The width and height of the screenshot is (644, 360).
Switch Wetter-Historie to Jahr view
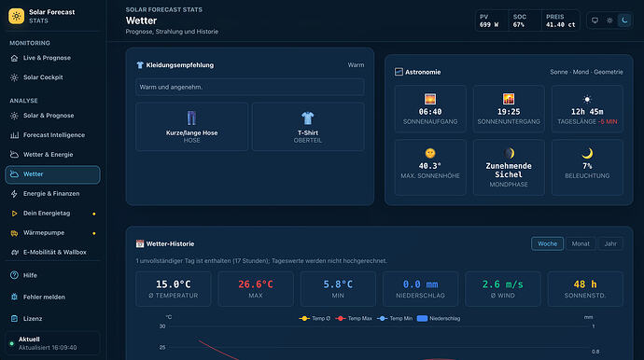point(610,243)
